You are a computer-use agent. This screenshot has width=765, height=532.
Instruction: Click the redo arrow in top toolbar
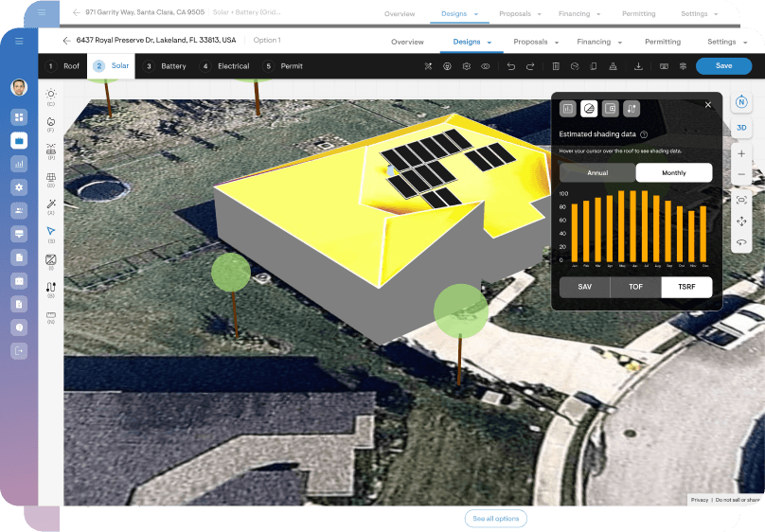[530, 66]
